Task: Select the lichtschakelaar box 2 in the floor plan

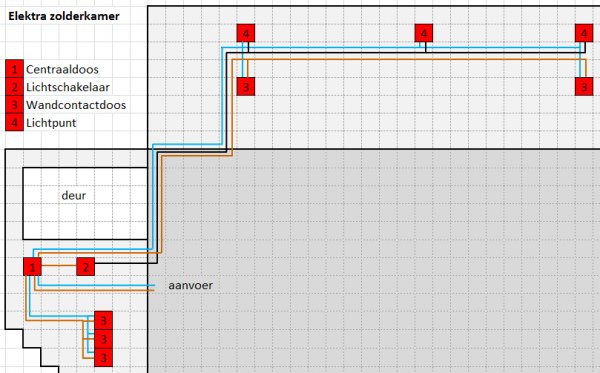Action: [85, 267]
